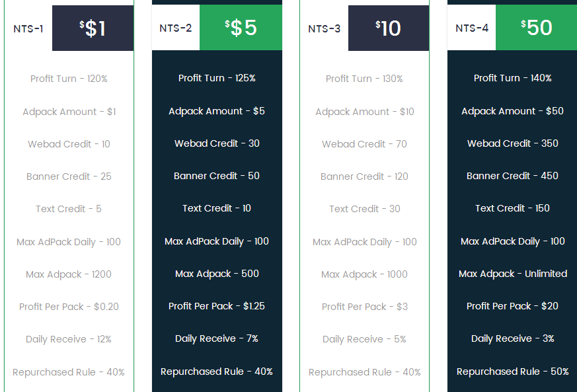Click "Repurchased Rule - 50%" text
Viewport: 577px width, 392px height.
pyautogui.click(x=513, y=372)
